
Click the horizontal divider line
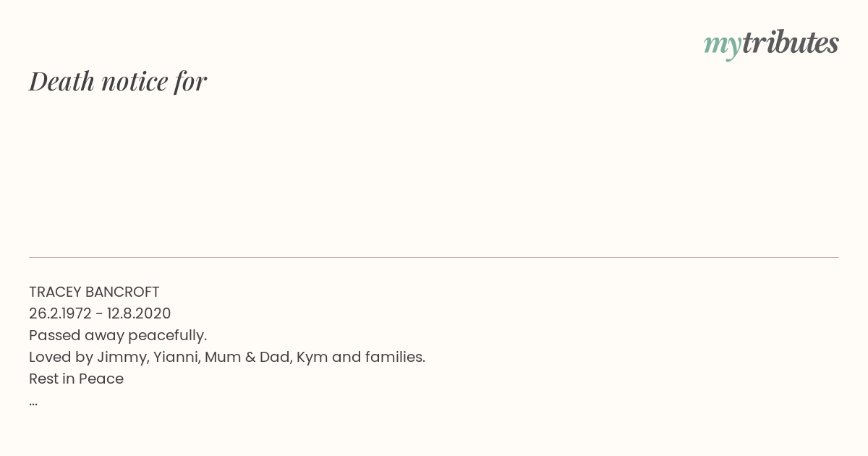(x=434, y=257)
